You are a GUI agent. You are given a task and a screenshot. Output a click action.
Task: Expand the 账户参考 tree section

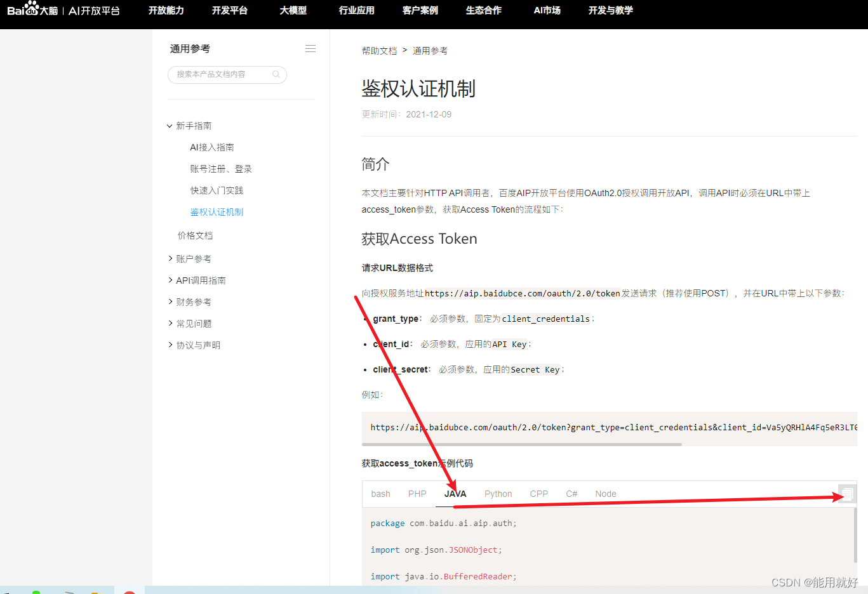pos(189,259)
